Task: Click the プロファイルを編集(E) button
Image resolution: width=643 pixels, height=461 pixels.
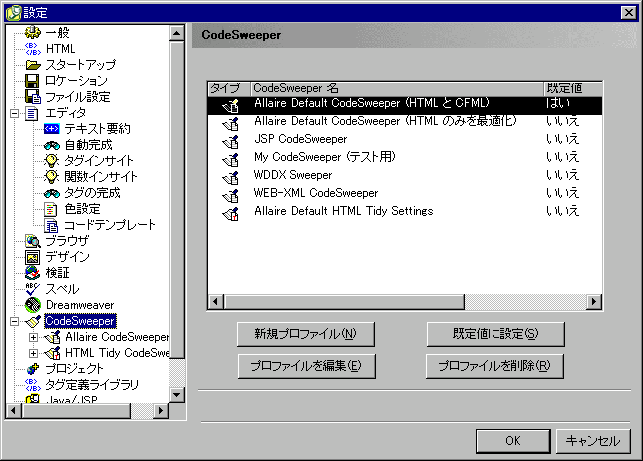Action: 306,366
